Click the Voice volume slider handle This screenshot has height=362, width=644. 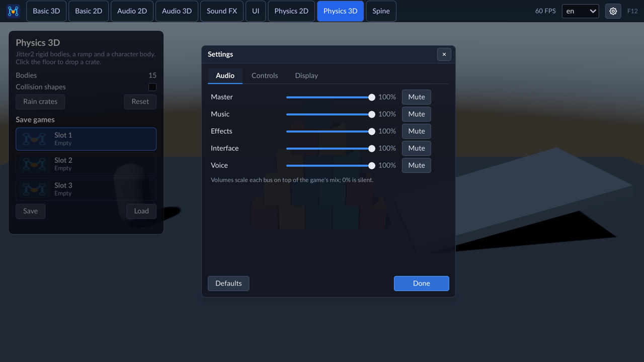371,165
